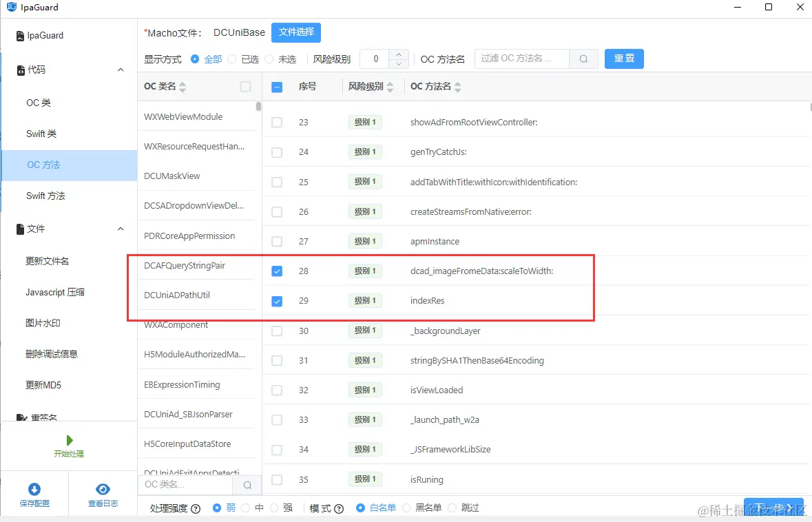Set processing strength to 弱
Viewport: 812px width, 522px height.
coord(217,508)
